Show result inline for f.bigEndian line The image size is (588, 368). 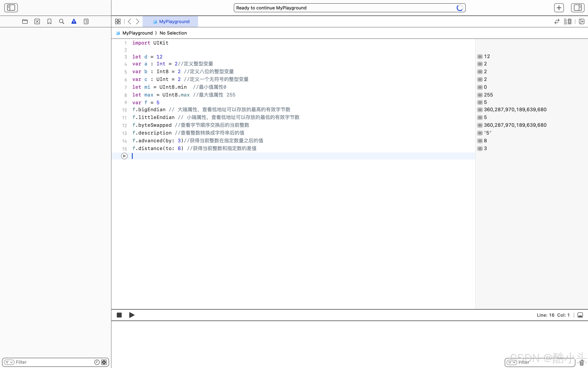click(x=480, y=110)
